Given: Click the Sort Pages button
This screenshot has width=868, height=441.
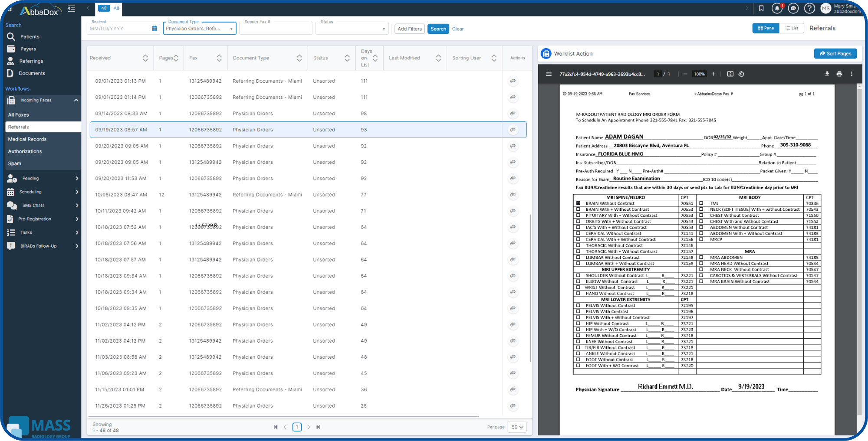Looking at the screenshot, I should (835, 54).
